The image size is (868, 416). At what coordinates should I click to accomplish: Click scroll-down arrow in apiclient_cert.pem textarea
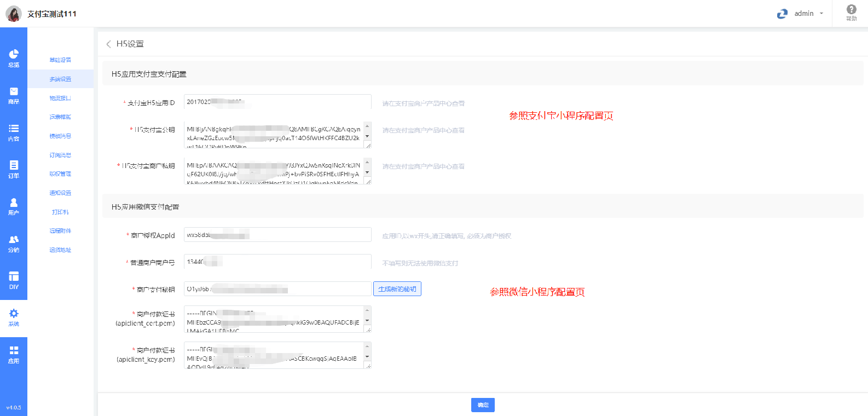click(x=367, y=320)
